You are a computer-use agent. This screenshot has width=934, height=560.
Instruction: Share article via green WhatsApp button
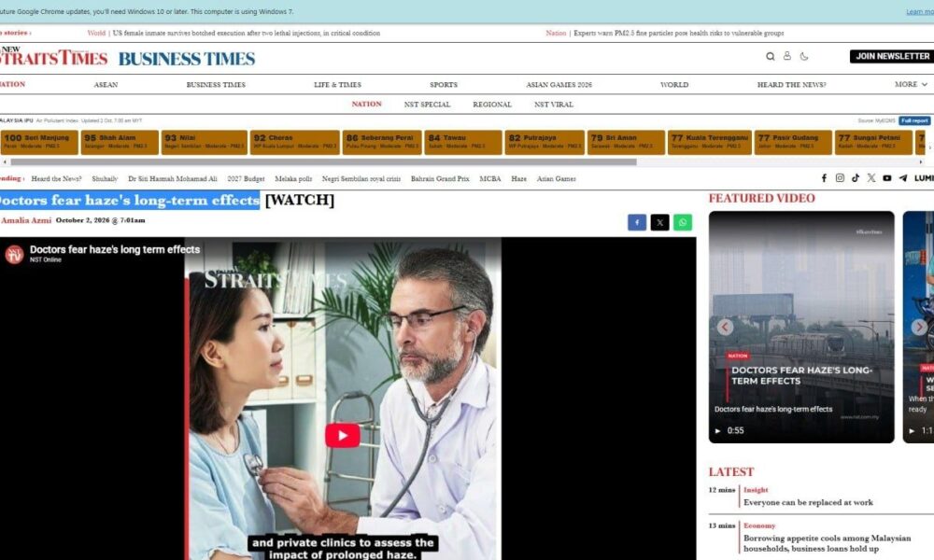pyautogui.click(x=683, y=222)
